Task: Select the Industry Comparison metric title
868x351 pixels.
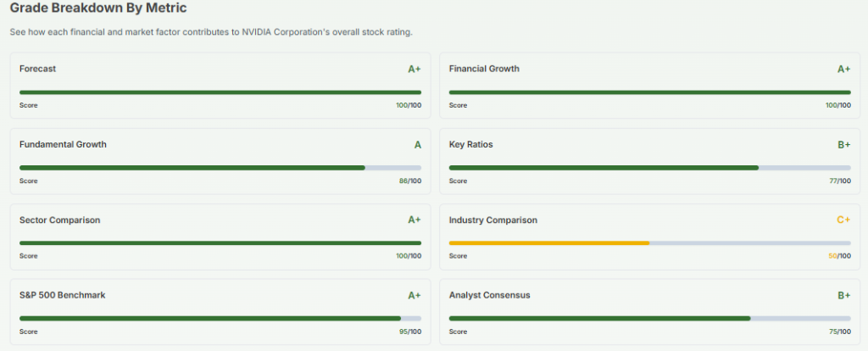Action: [493, 220]
